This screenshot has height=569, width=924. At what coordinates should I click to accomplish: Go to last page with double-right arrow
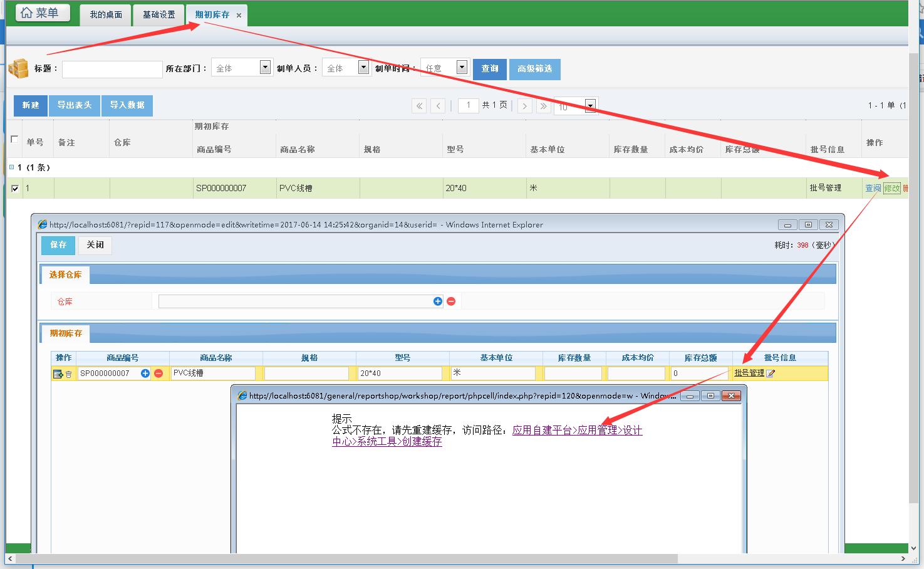coord(544,106)
